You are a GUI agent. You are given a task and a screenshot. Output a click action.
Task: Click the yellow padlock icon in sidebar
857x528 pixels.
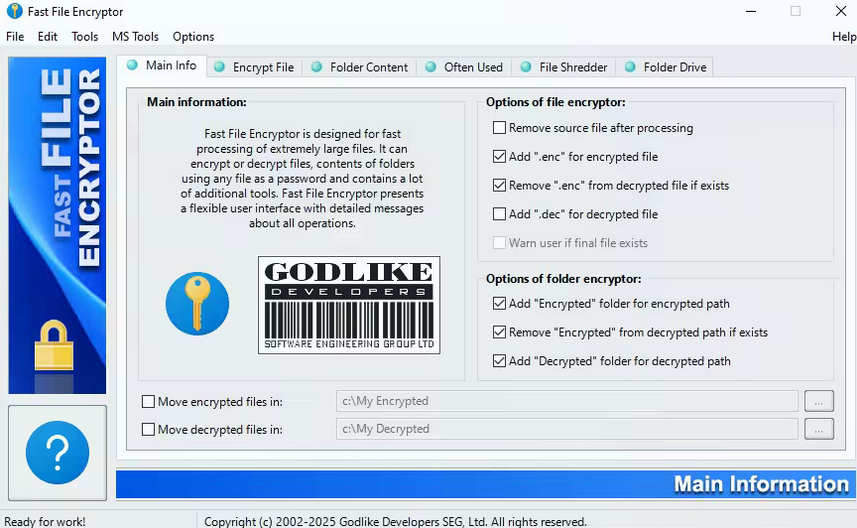pyautogui.click(x=56, y=346)
